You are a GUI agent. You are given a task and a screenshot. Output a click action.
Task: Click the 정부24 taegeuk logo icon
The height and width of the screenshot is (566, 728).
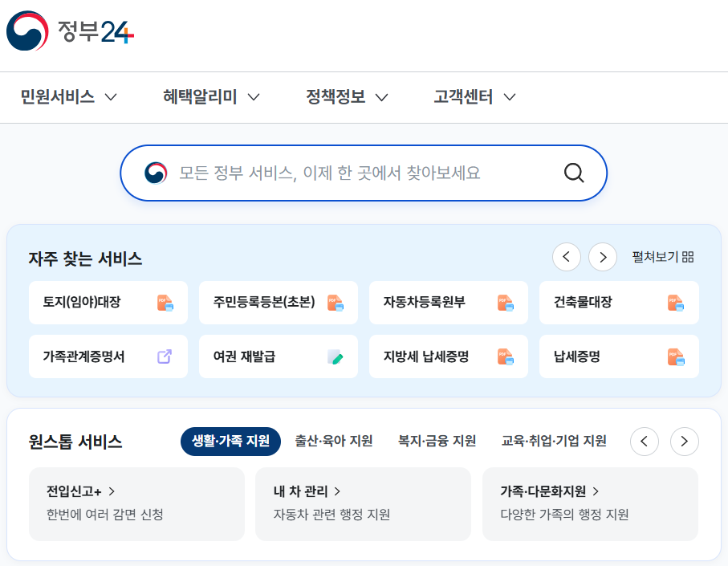click(x=29, y=33)
